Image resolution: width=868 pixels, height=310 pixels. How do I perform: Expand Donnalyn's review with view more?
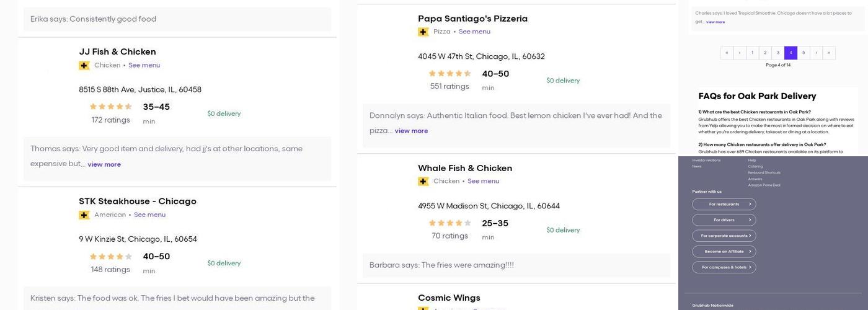pyautogui.click(x=411, y=131)
